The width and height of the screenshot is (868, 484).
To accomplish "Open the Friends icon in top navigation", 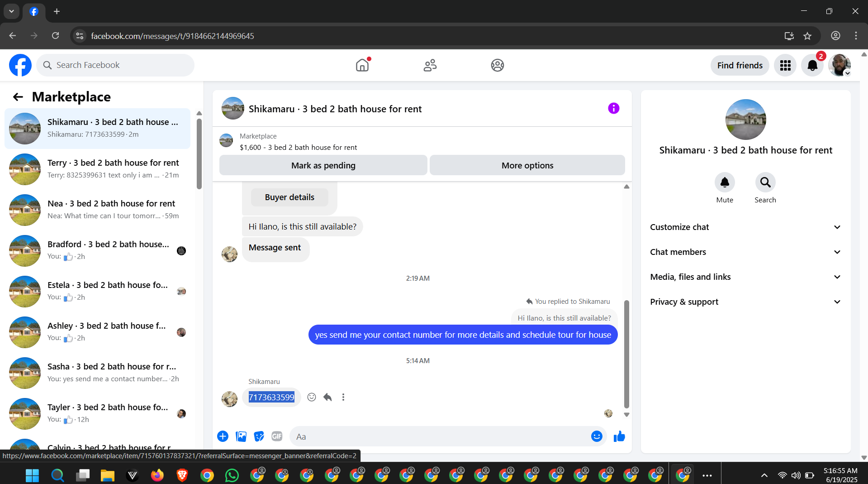I will click(430, 65).
